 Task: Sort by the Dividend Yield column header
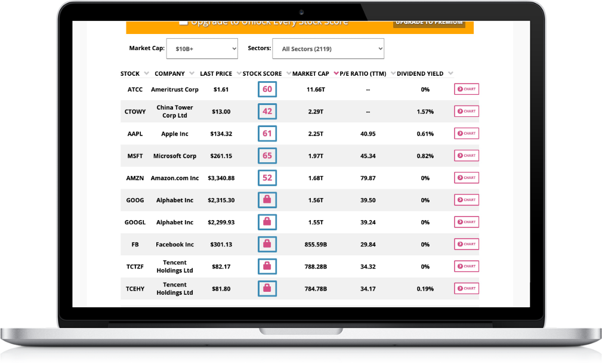click(420, 73)
